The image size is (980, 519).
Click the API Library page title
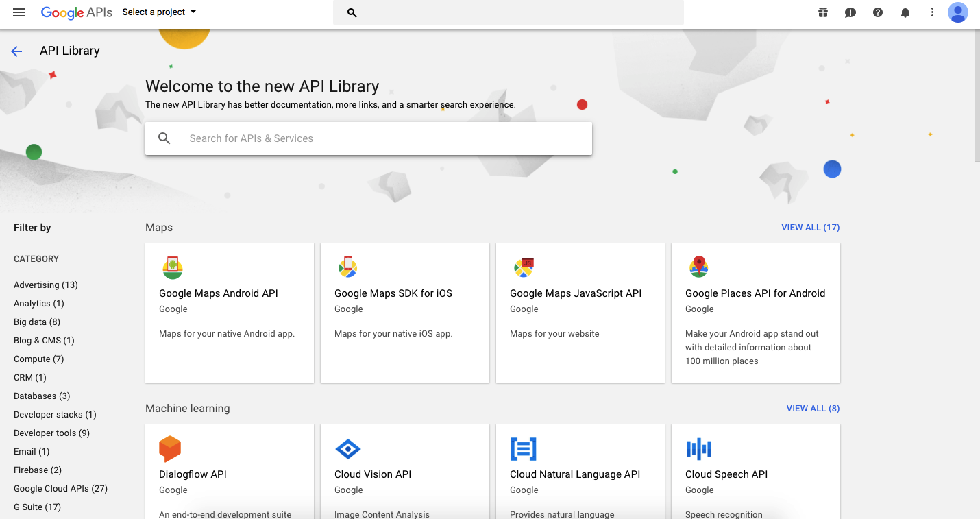pos(69,51)
